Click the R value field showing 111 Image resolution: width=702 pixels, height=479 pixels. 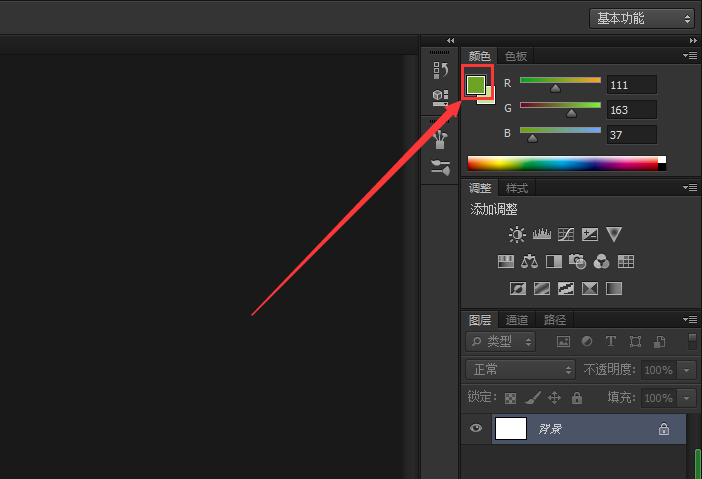632,85
